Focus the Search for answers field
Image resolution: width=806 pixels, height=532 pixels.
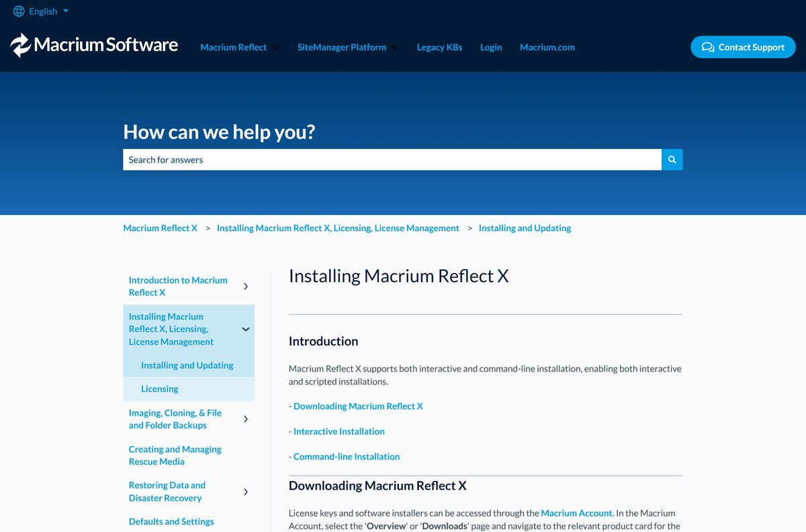392,160
